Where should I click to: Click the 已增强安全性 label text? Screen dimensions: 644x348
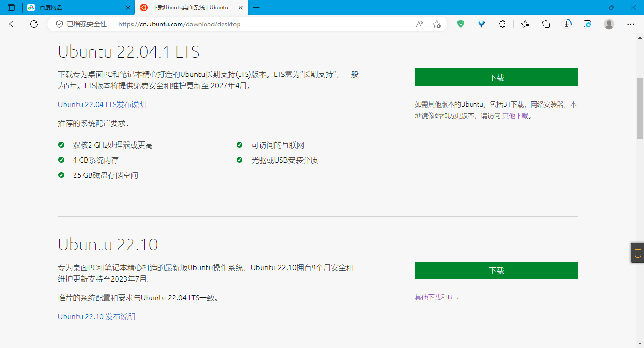point(87,24)
